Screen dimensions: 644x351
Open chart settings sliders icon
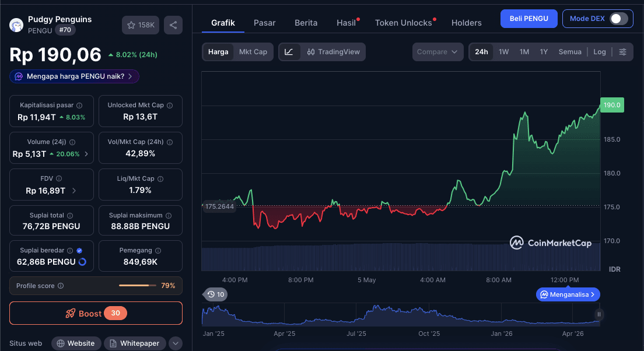point(622,52)
